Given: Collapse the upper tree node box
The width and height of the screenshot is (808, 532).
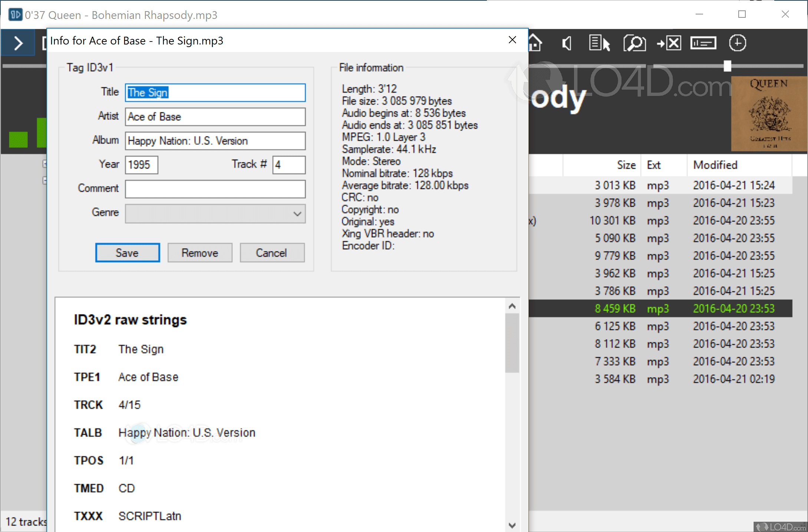Looking at the screenshot, I should pos(44,163).
